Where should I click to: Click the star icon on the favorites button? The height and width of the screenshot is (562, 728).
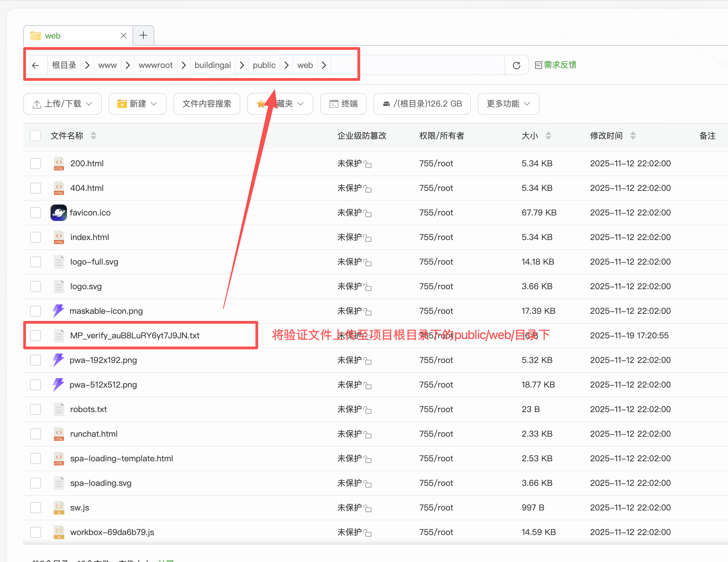pyautogui.click(x=261, y=103)
